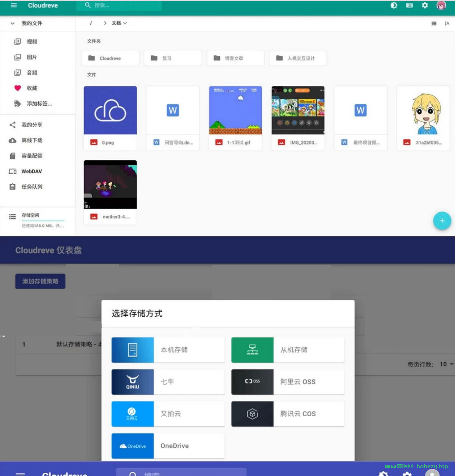Select the 1-1测试.gif Mario thumbnail
The image size is (455, 476).
click(236, 110)
